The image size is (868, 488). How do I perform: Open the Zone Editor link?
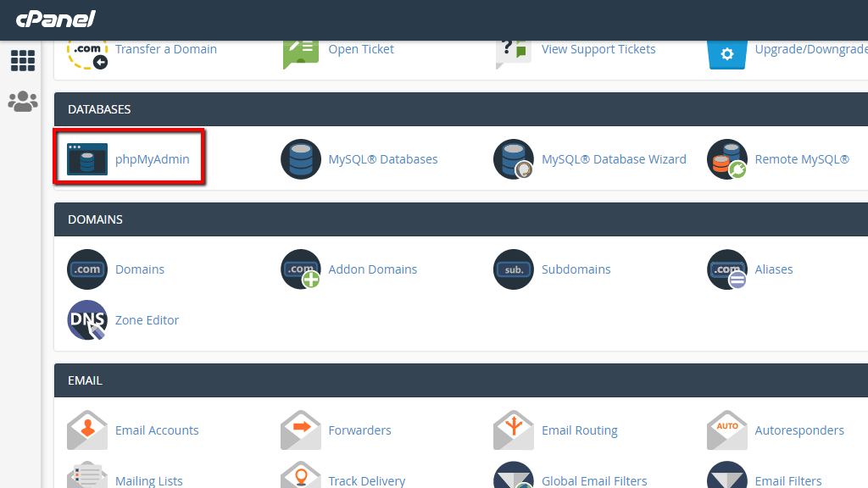pyautogui.click(x=147, y=319)
